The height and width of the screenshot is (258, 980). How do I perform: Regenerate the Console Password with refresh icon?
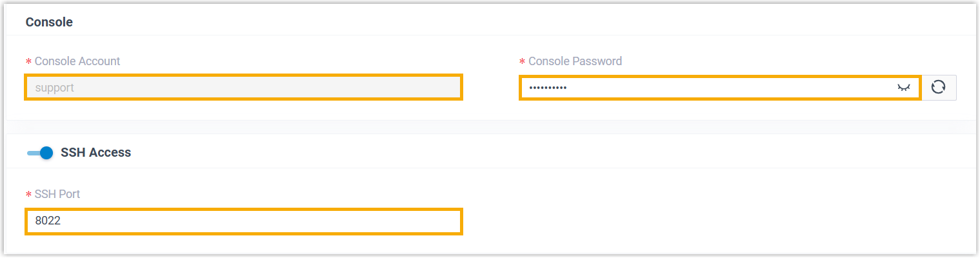coord(939,88)
